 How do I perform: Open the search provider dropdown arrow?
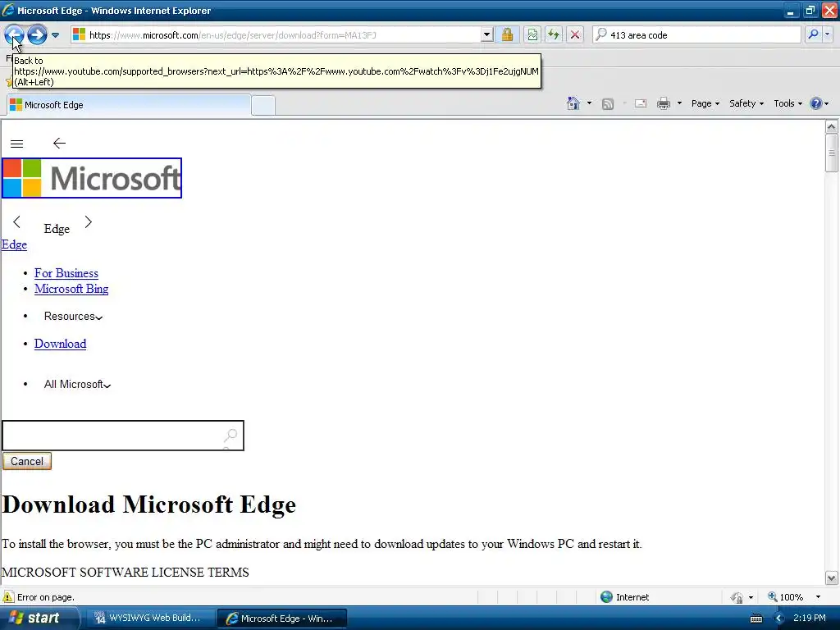pyautogui.click(x=827, y=34)
